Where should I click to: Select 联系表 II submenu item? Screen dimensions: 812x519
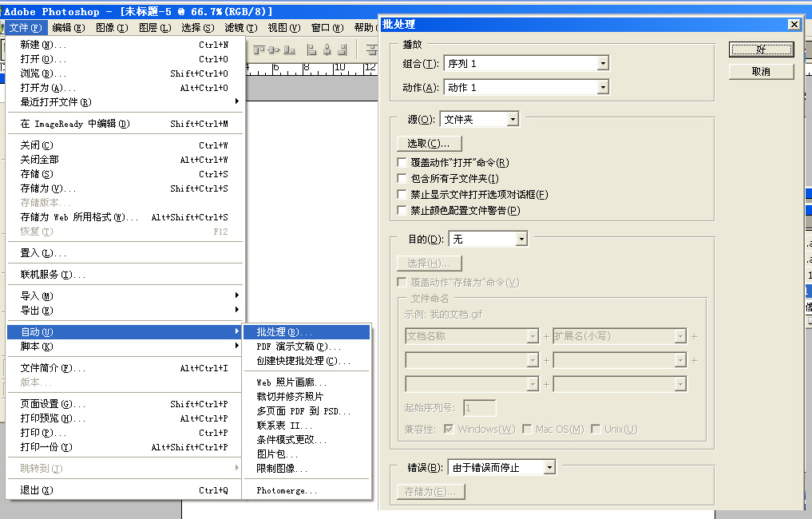pyautogui.click(x=307, y=426)
